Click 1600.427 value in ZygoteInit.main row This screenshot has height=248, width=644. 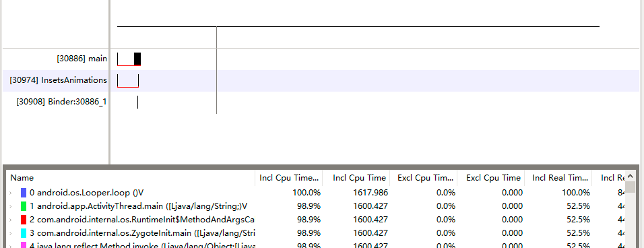pos(370,233)
